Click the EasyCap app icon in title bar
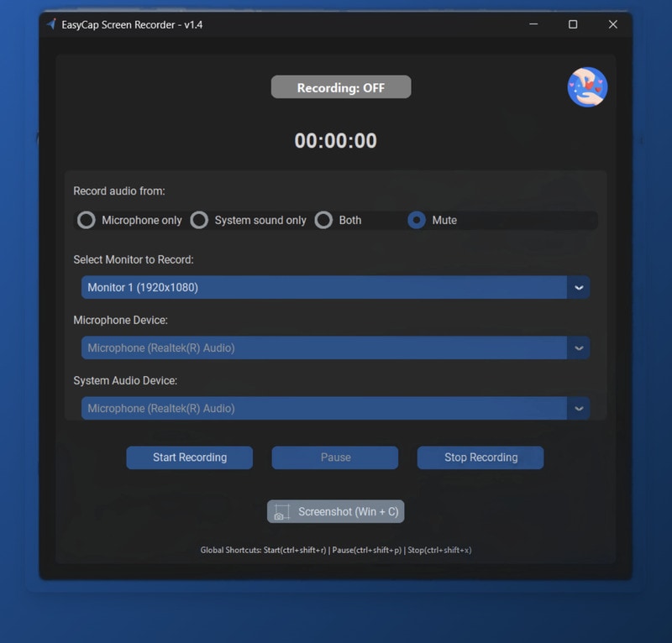This screenshot has width=672, height=643. (x=51, y=24)
